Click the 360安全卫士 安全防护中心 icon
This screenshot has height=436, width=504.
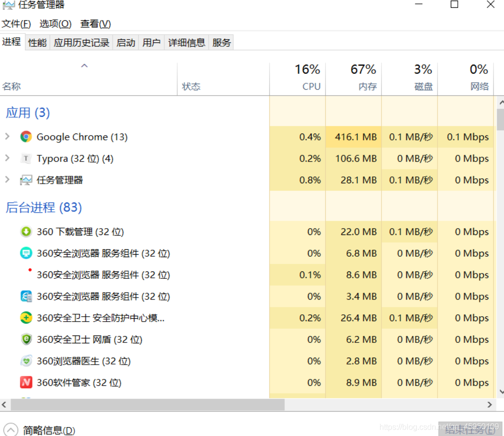coord(26,318)
